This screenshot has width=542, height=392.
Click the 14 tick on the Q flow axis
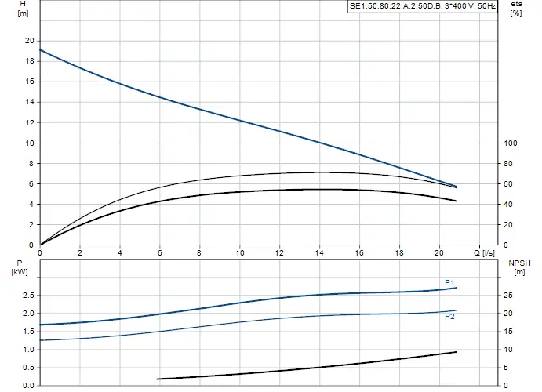[319, 252]
